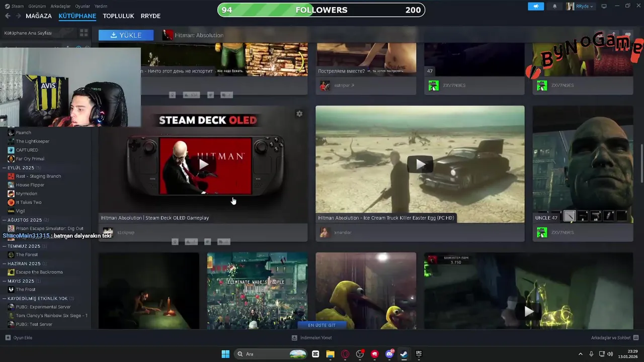This screenshot has height=362, width=644.
Task: Switch to the TOPLULUK tab
Action: pos(118,16)
